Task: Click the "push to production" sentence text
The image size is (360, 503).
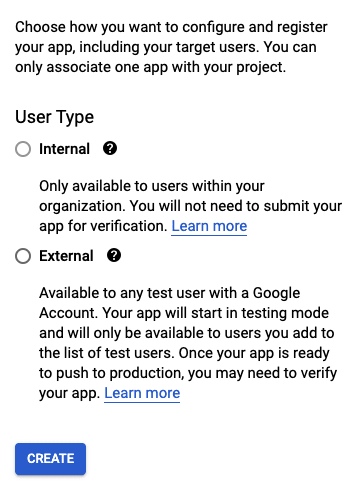Action: [x=119, y=373]
